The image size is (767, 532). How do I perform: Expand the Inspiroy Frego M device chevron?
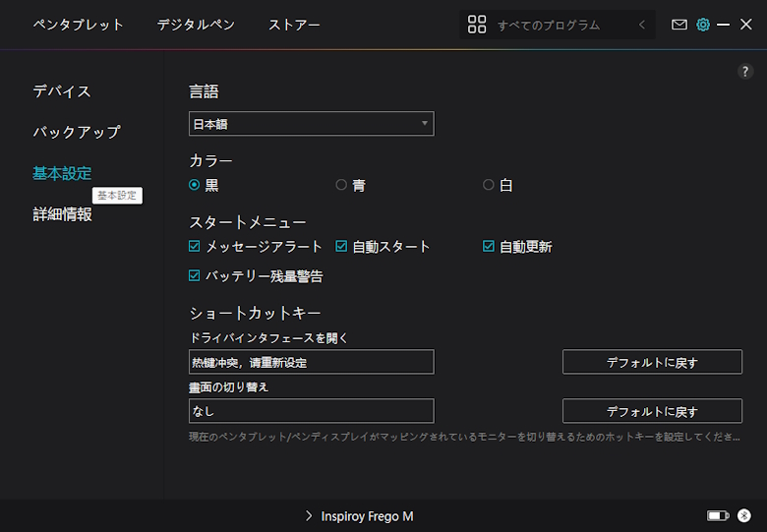(x=309, y=516)
